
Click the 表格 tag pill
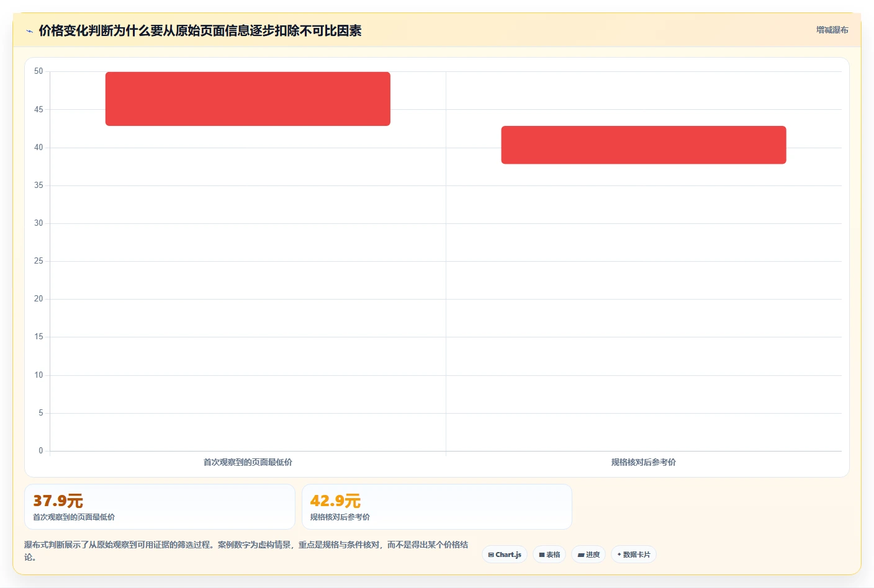click(549, 555)
